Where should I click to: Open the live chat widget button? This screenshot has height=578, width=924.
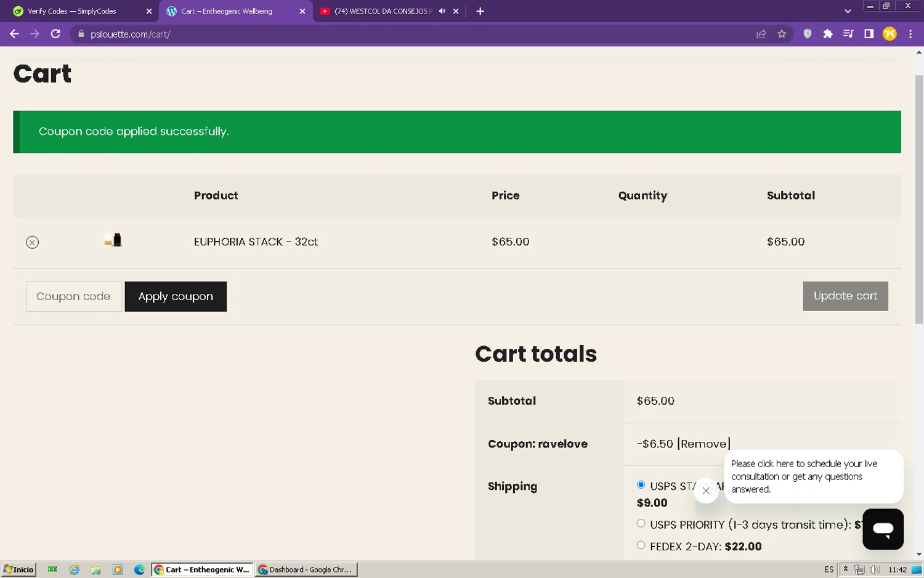tap(883, 529)
